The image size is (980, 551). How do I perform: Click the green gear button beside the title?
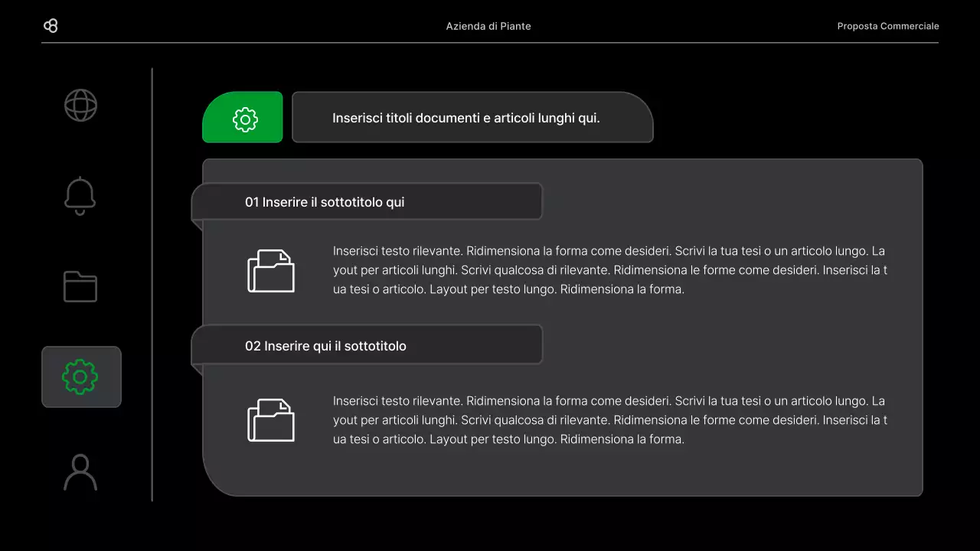pyautogui.click(x=243, y=117)
